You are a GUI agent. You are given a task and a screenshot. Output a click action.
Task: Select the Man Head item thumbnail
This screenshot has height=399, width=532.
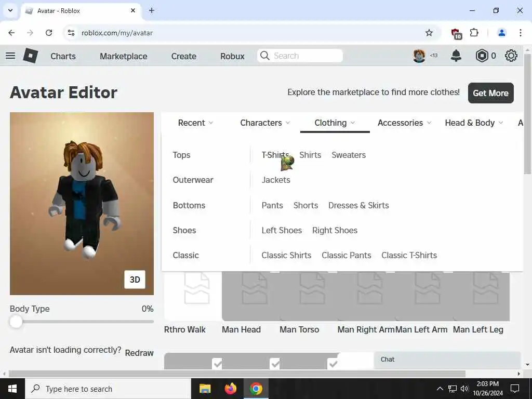(250, 296)
